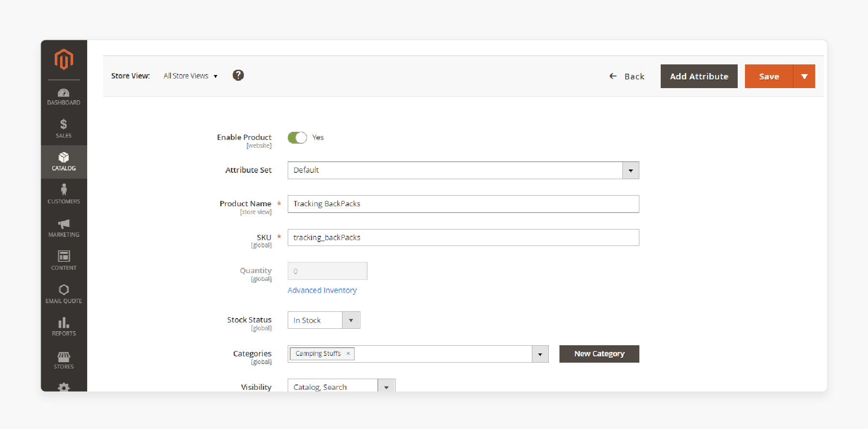Open the All Store Views dropdown
Image resolution: width=868 pixels, height=429 pixels.
(x=190, y=76)
